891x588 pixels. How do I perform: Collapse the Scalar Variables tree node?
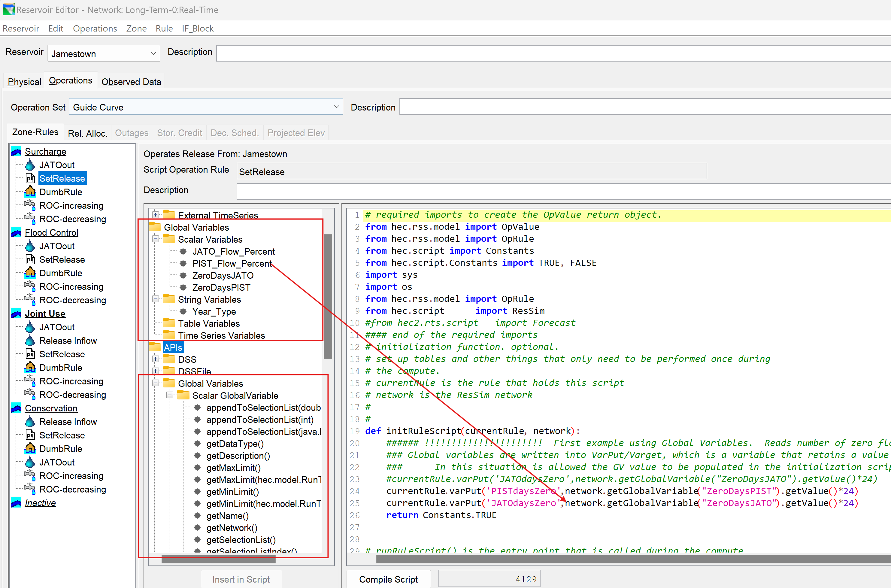coord(156,239)
